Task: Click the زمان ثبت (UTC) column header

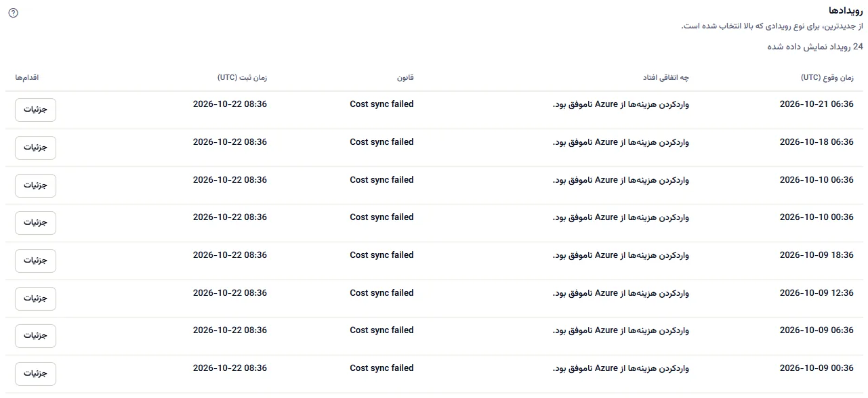Action: click(x=242, y=78)
